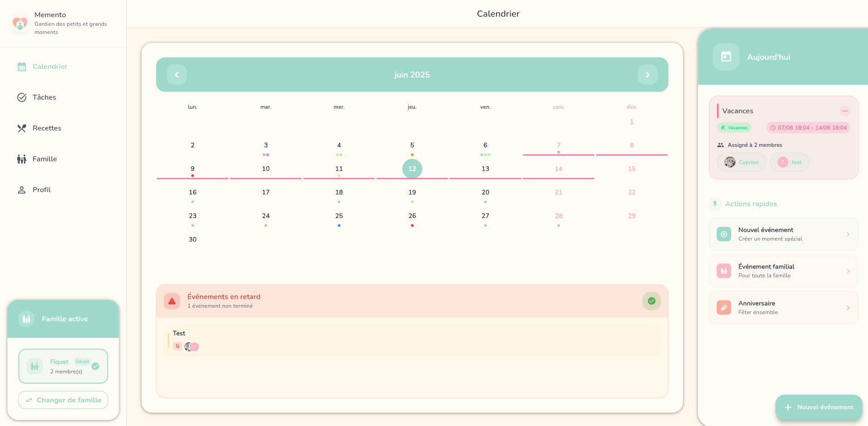Click the Changer de famille button
Screen dimensions: 868x426
tap(63, 400)
